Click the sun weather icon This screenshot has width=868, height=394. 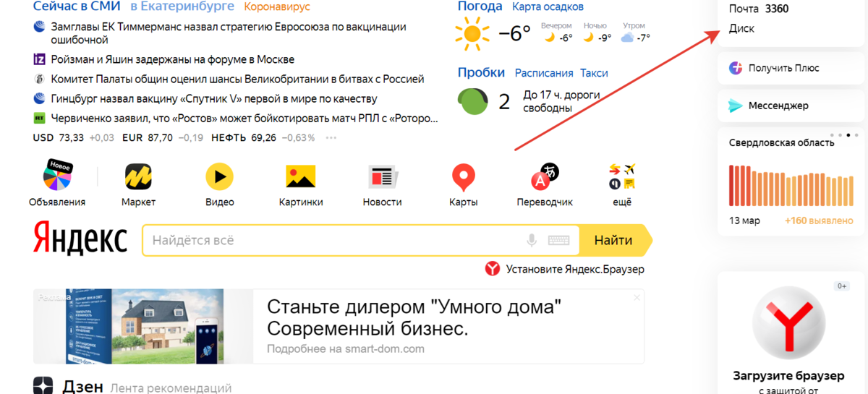pos(472,33)
